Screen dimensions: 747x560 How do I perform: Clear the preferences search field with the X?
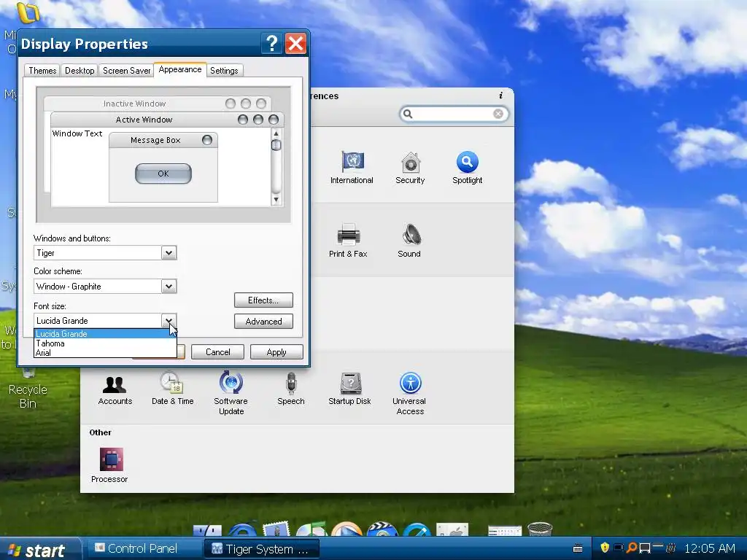click(498, 114)
